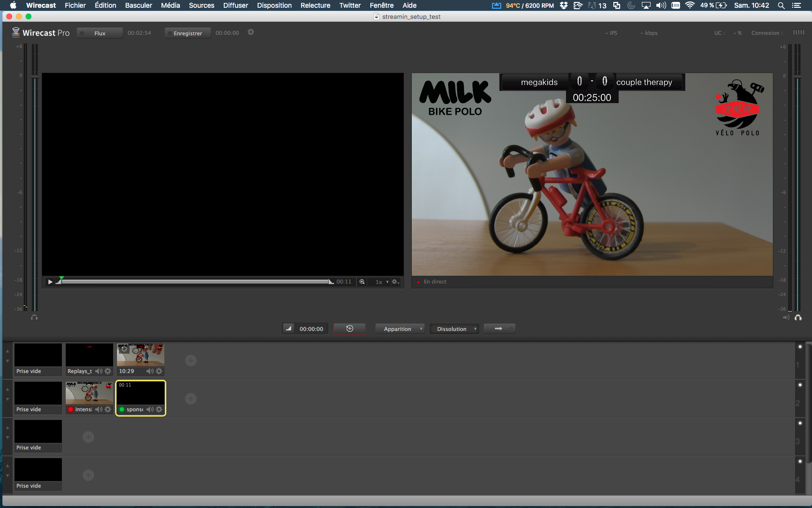Open gear settings of the 10:29 shot
This screenshot has width=812, height=508.
tap(159, 371)
